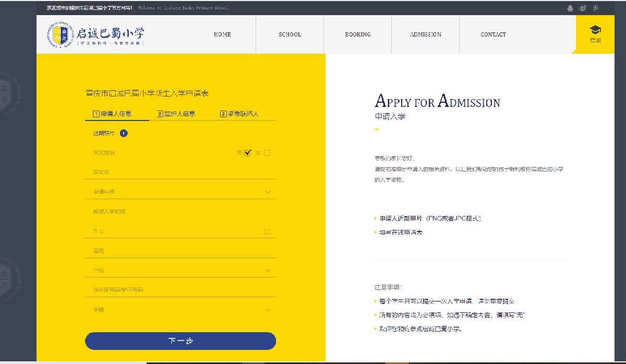Toggle the 男 (male) checkbox

(248, 153)
